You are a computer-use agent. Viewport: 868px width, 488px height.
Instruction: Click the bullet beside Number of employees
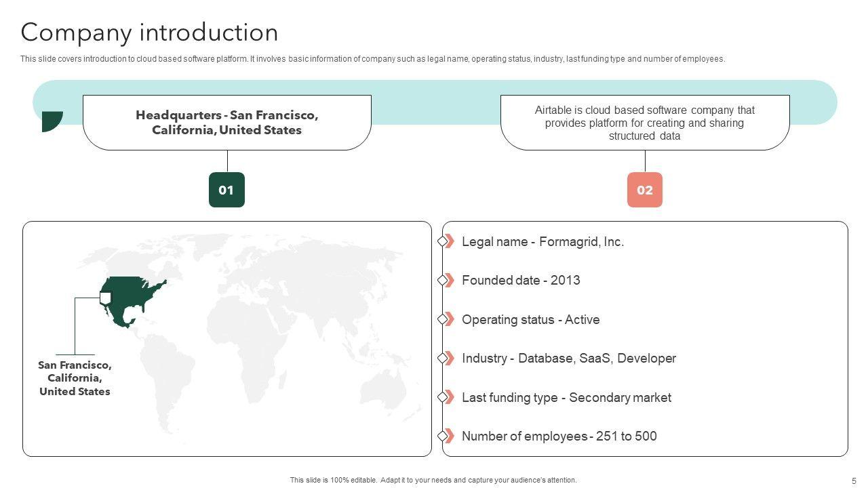coord(447,436)
